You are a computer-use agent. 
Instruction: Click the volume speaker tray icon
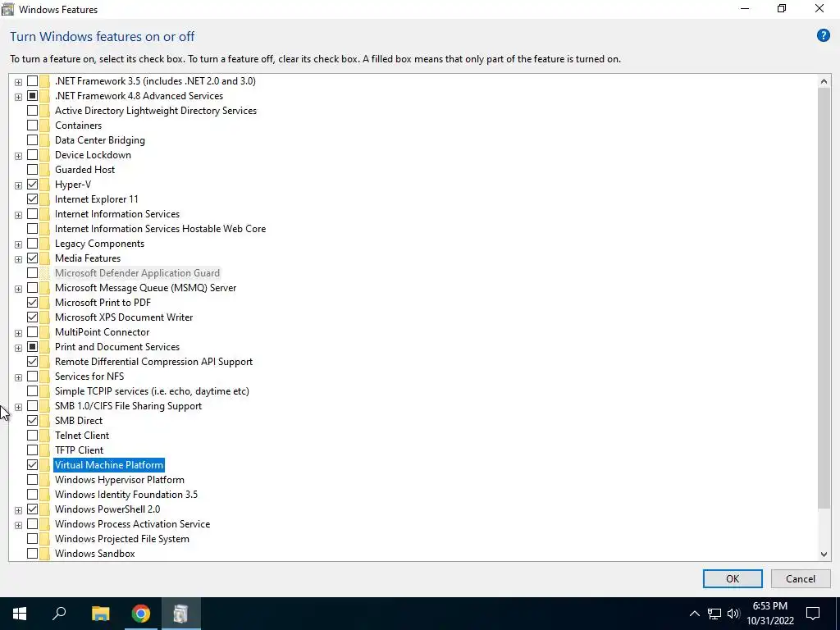[733, 614]
